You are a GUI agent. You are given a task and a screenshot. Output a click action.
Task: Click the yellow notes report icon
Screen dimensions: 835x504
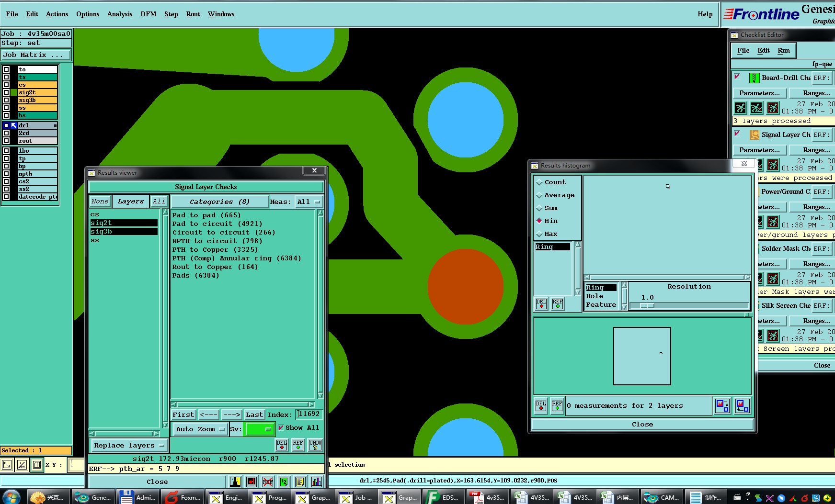pos(300,482)
